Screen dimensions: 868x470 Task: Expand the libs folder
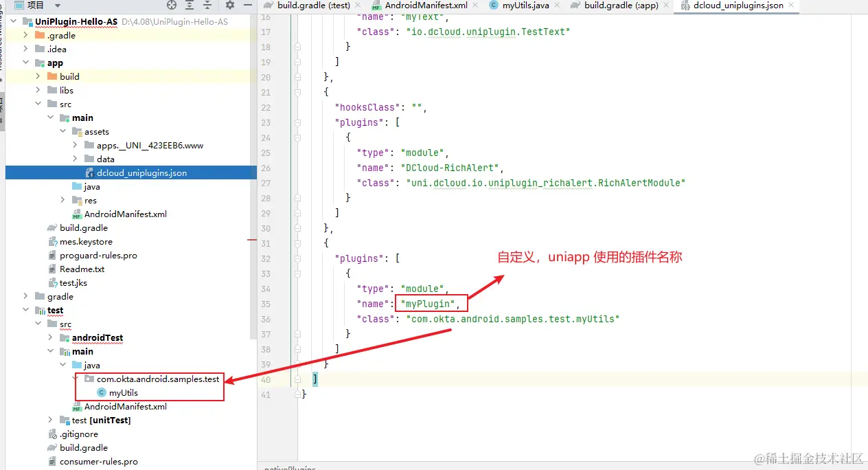click(x=38, y=90)
